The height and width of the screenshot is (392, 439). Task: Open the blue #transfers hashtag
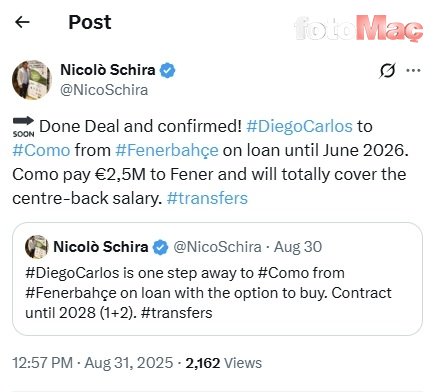click(x=207, y=198)
